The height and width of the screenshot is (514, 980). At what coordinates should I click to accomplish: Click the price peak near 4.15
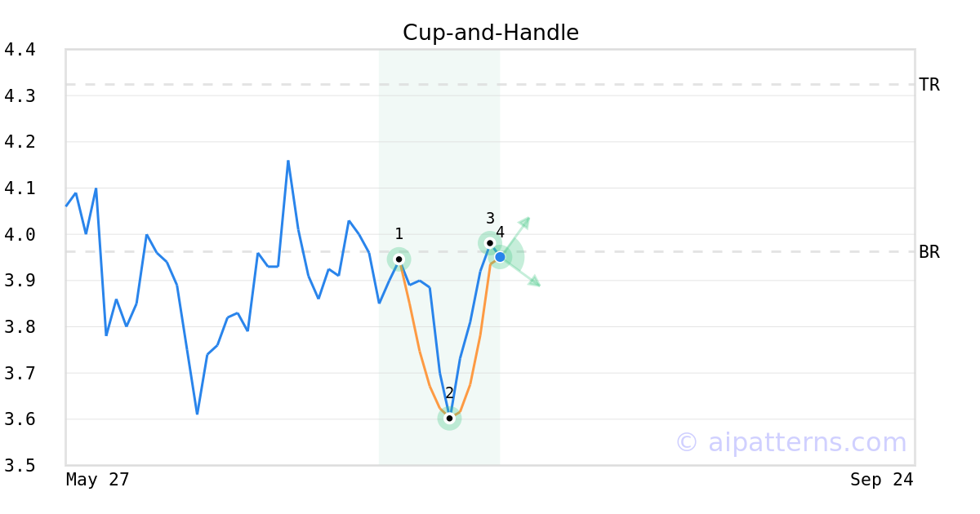click(x=288, y=162)
